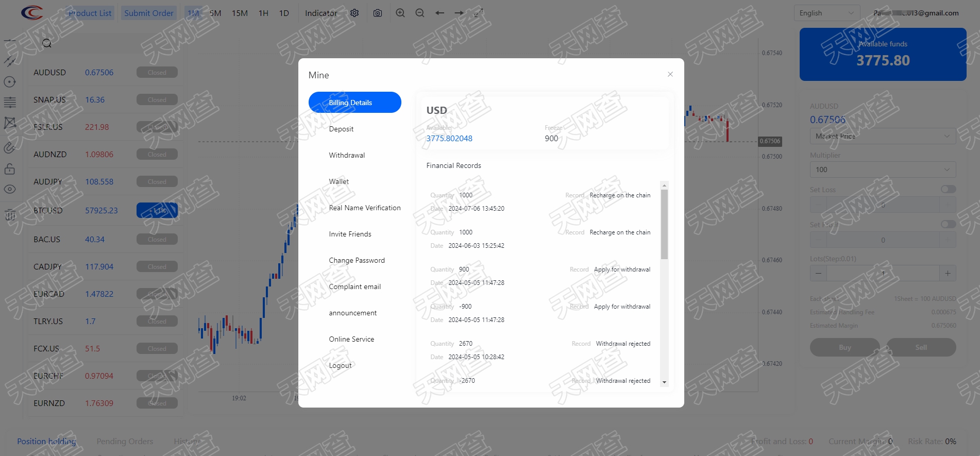Viewport: 980px width, 456px height.
Task: Take a chart screenshot with camera icon
Action: point(378,13)
